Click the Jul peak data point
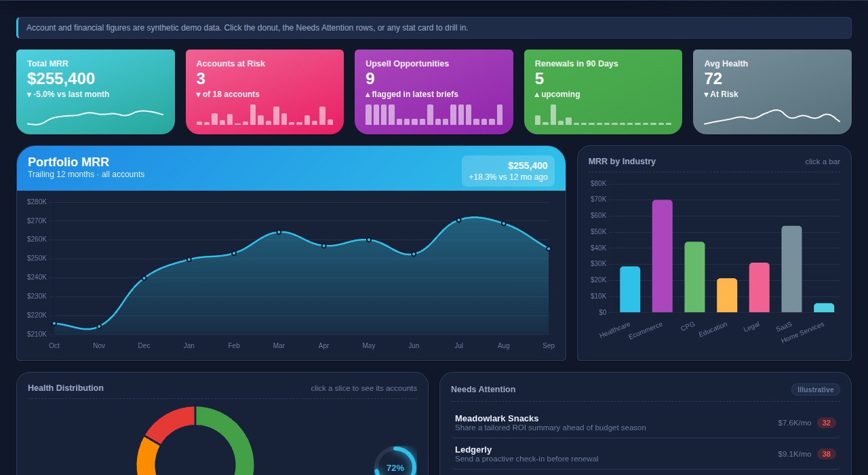Viewport: 868px width, 475px height. (x=458, y=220)
